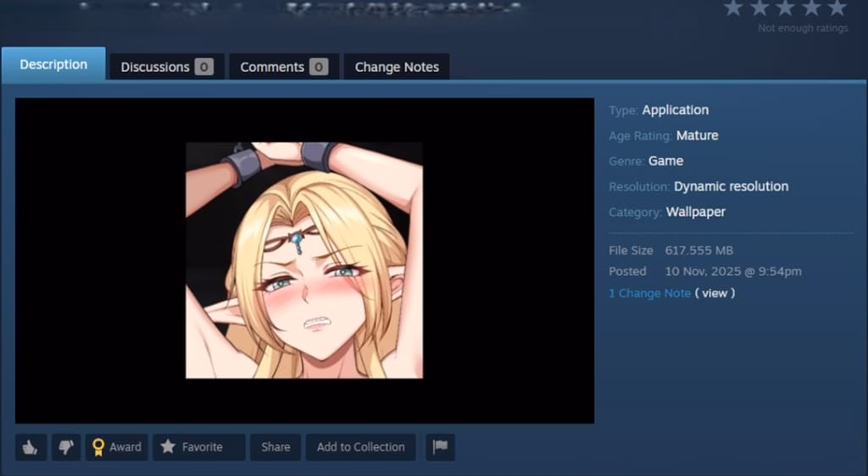868x476 pixels.
Task: Rate item with thumbs down icon
Action: tap(66, 447)
